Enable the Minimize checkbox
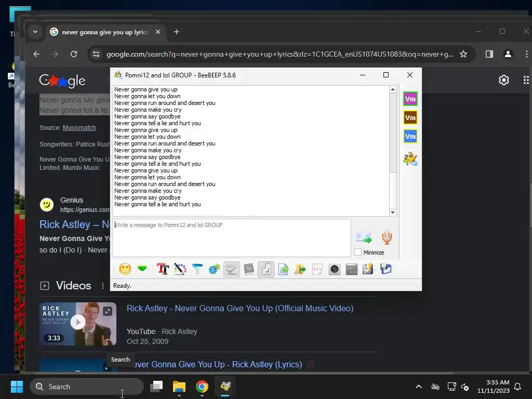532x399 pixels. (x=358, y=252)
